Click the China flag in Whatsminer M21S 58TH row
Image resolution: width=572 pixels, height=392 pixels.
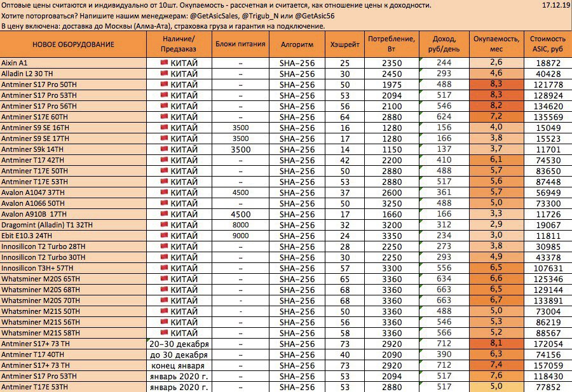[164, 332]
